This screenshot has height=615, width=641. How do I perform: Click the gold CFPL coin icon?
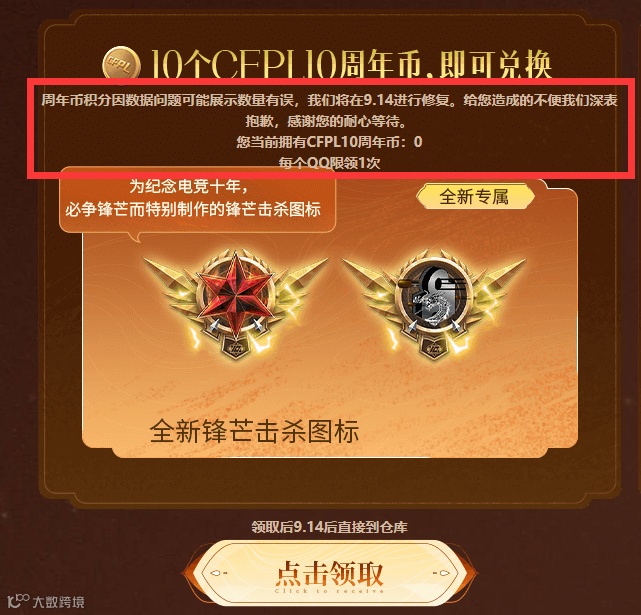[121, 63]
